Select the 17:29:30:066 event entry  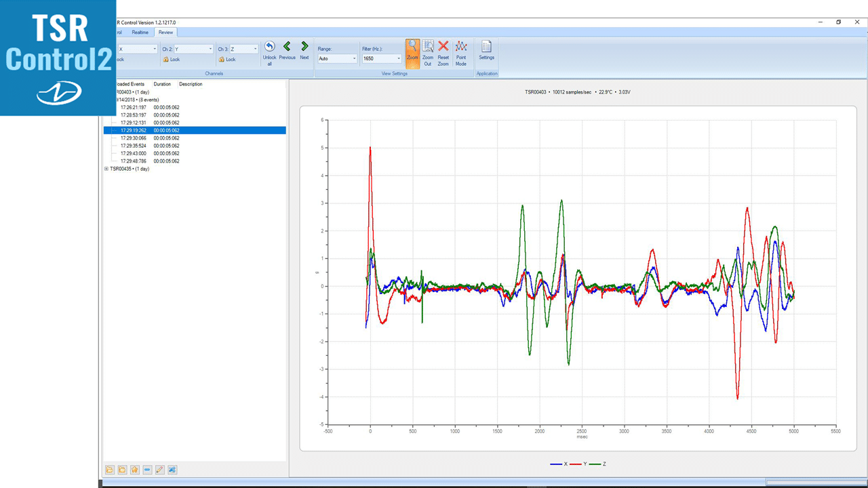point(133,138)
